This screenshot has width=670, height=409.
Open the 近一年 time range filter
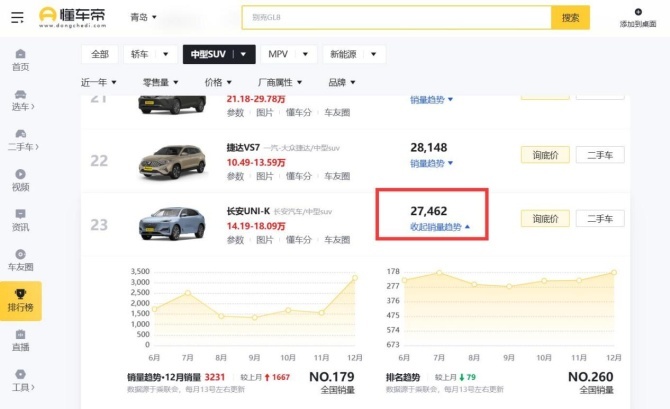point(99,82)
